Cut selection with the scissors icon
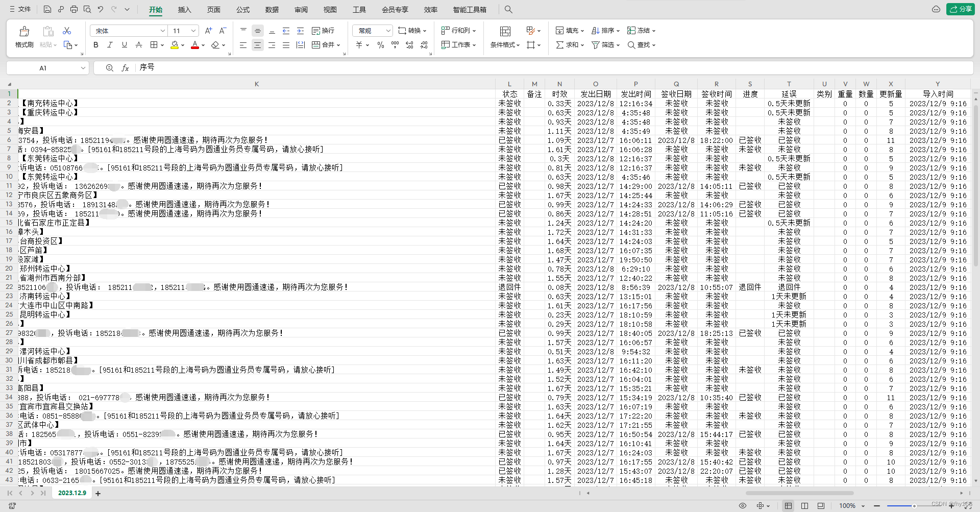This screenshot has width=980, height=512. point(67,31)
